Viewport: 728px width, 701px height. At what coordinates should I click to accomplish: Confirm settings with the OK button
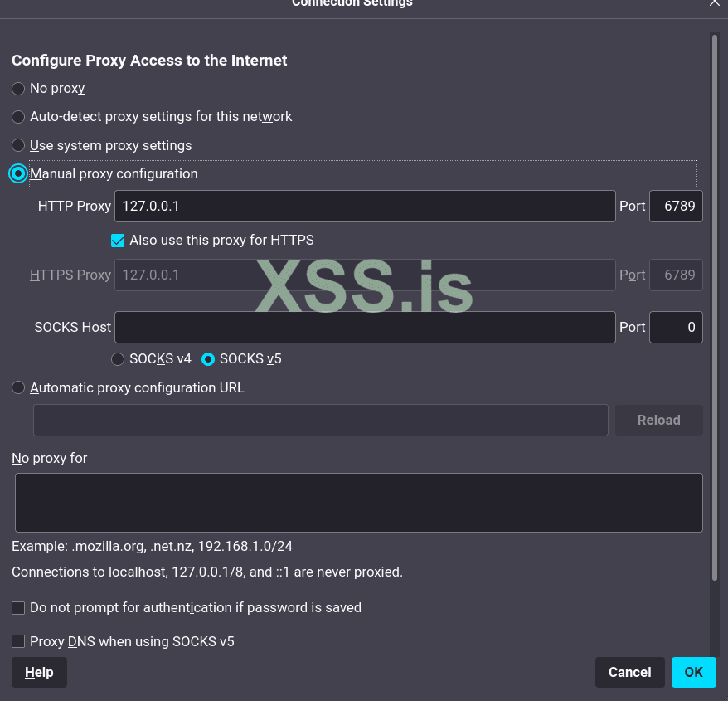click(694, 672)
